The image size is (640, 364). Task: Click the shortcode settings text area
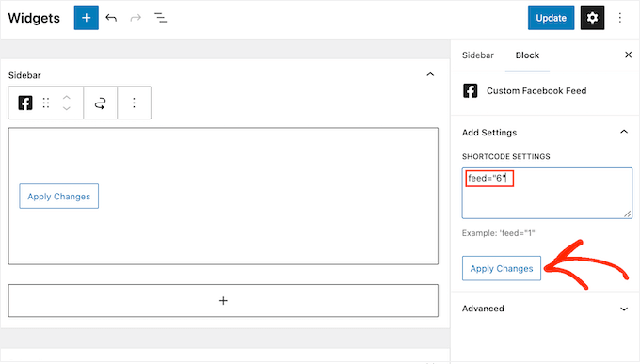coord(547,193)
